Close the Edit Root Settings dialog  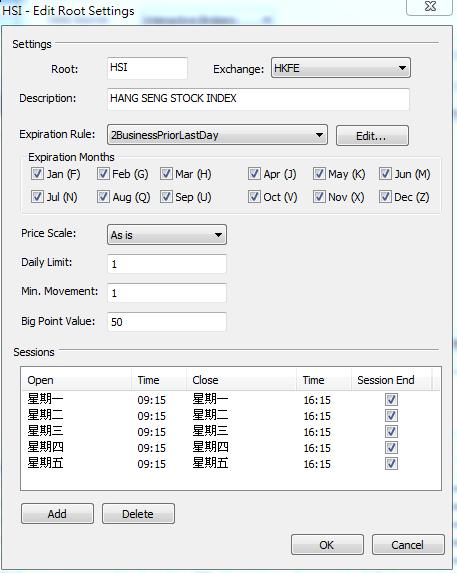[430, 7]
